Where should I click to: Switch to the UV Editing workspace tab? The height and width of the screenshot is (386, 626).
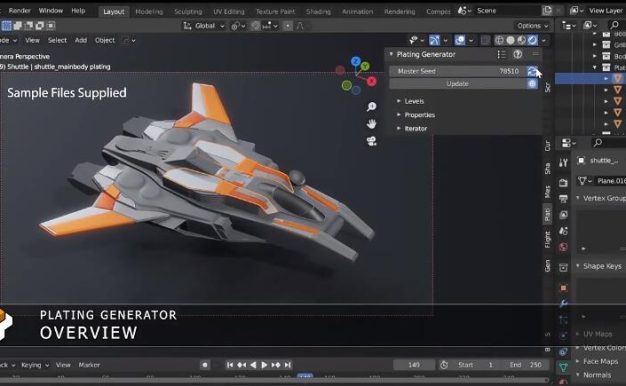[229, 12]
